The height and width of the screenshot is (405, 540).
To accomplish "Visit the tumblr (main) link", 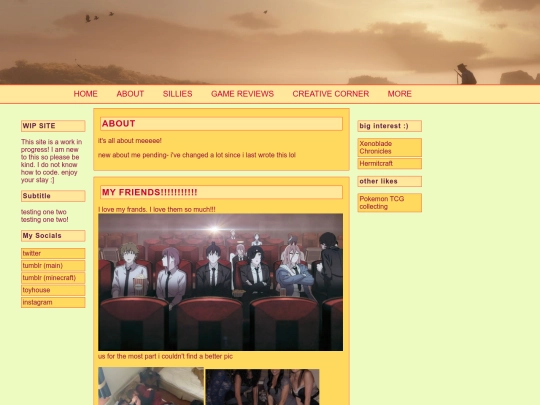I will click(53, 266).
